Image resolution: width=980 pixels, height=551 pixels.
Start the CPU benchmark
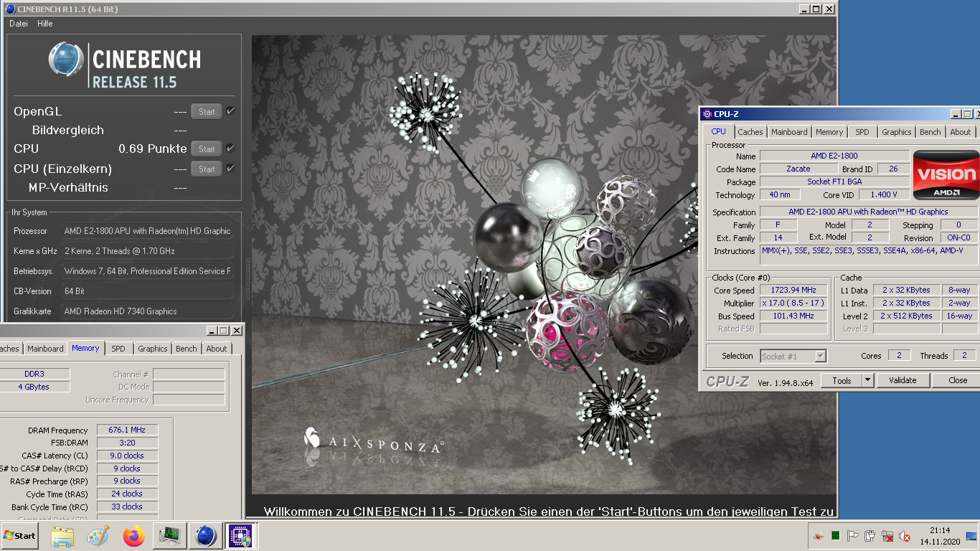[207, 149]
